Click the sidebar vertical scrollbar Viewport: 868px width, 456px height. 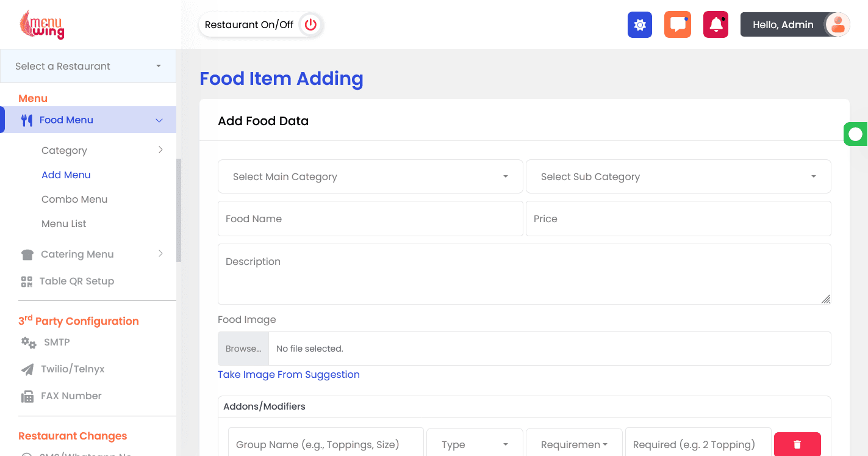179,211
